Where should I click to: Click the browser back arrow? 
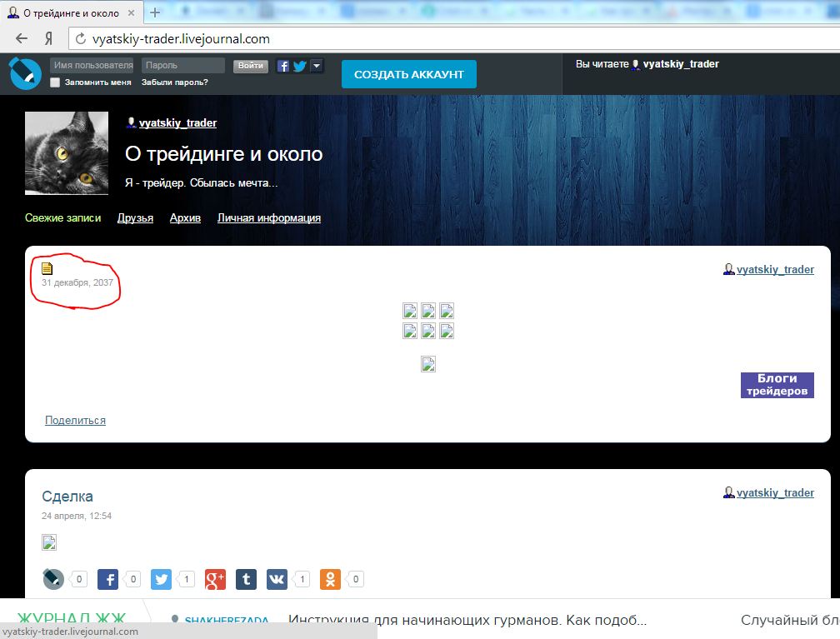22,38
